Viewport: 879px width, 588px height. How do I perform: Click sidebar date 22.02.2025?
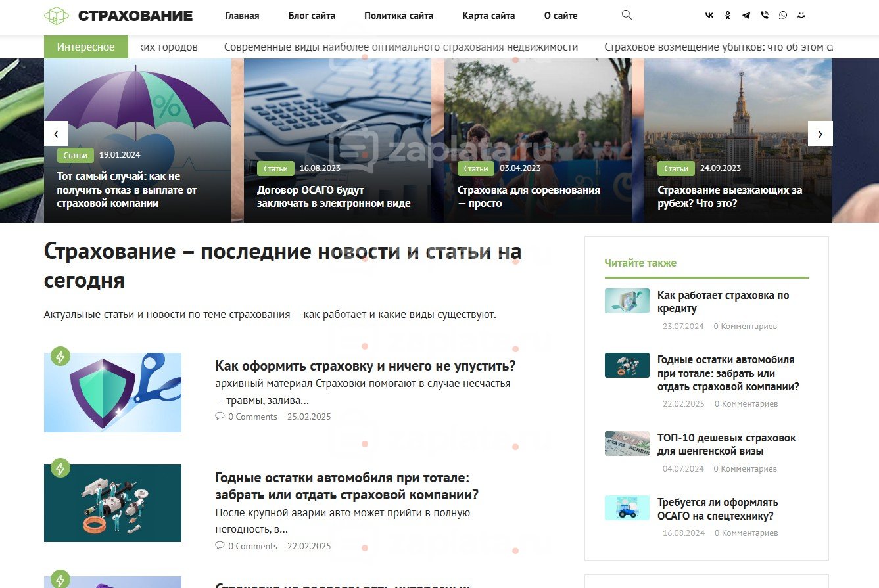point(683,404)
